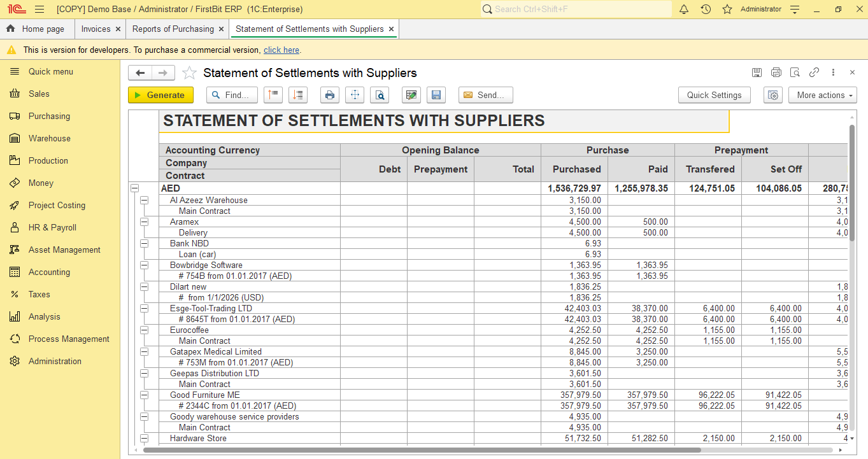Go forward with the right arrow button
Viewport: 868px width, 459px height.
pos(163,73)
